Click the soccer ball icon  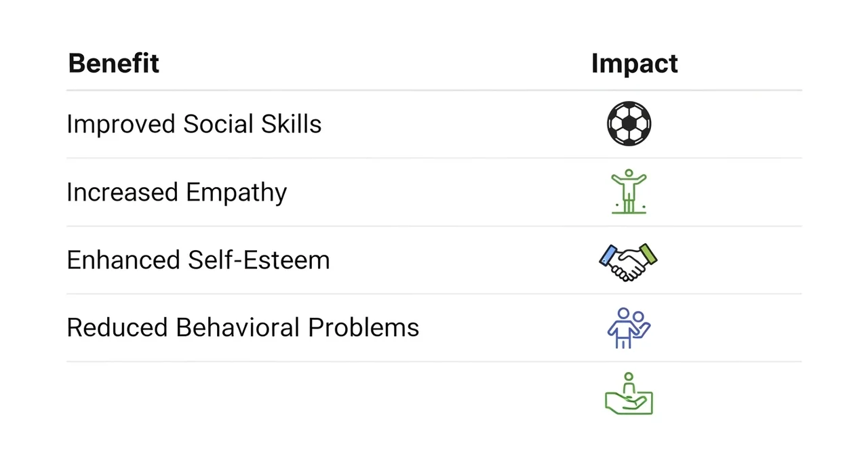pyautogui.click(x=629, y=123)
